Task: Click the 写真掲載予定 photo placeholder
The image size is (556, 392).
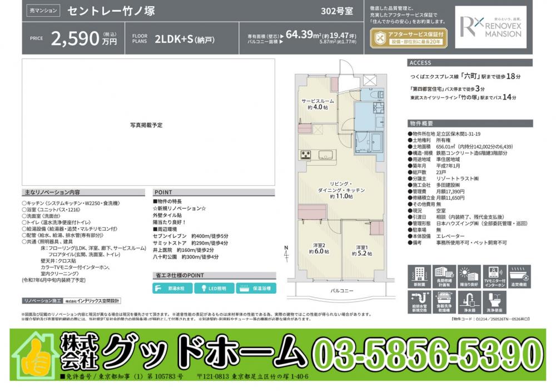Action: tap(148, 122)
